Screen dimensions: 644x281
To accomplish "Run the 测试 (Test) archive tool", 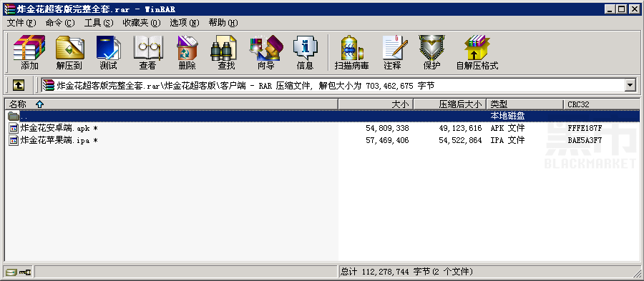I will tap(109, 52).
